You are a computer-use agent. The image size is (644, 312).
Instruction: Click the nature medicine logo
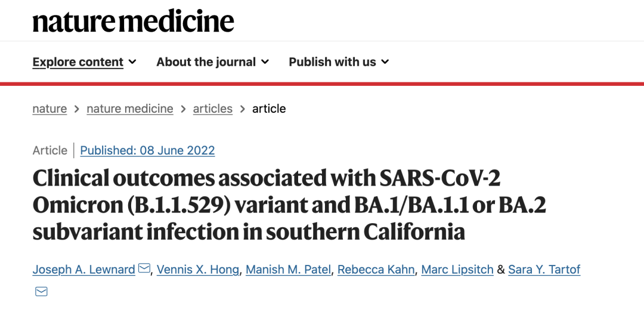click(x=133, y=21)
